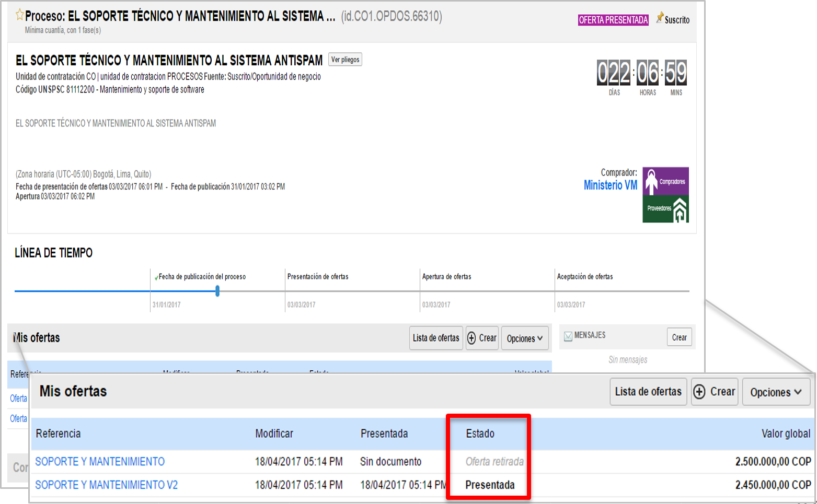Viewport: 817px width, 504px height.
Task: Click the purple Compradores logo
Action: (665, 181)
